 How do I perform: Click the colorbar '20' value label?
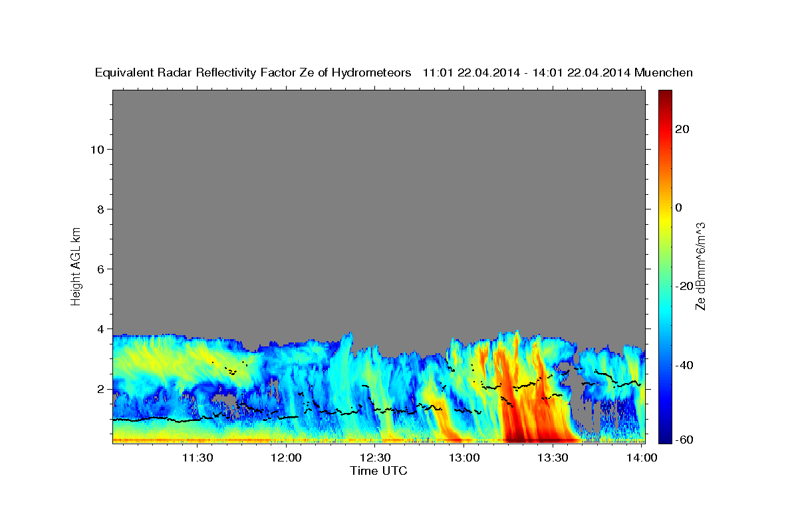pyautogui.click(x=682, y=129)
